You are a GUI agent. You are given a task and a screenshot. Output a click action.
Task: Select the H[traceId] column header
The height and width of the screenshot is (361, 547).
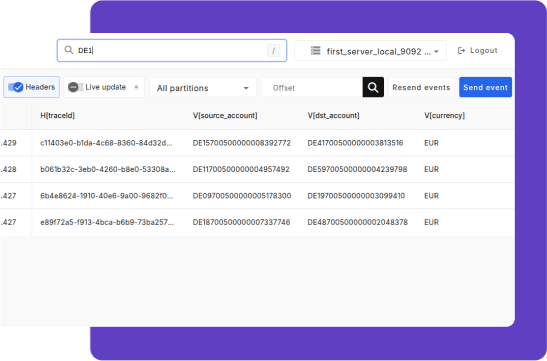(58, 115)
